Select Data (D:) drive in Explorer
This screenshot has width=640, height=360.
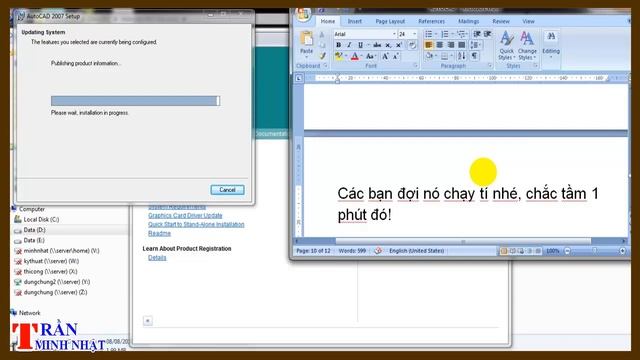30,230
